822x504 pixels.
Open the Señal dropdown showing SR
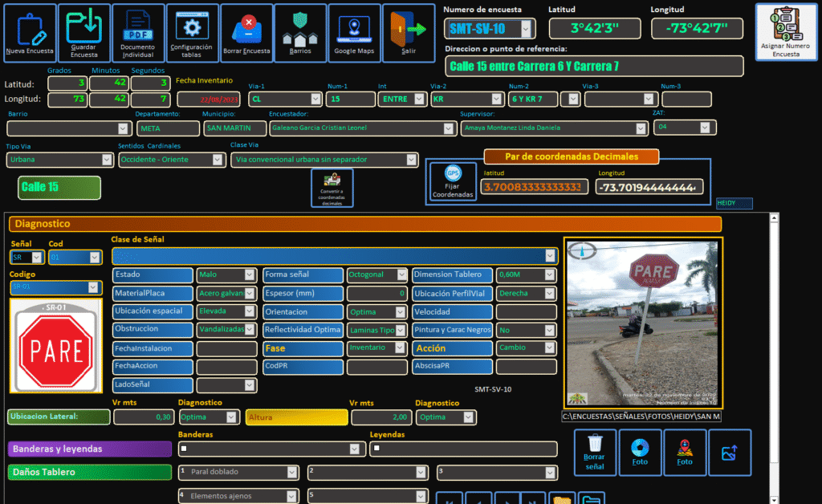36,258
